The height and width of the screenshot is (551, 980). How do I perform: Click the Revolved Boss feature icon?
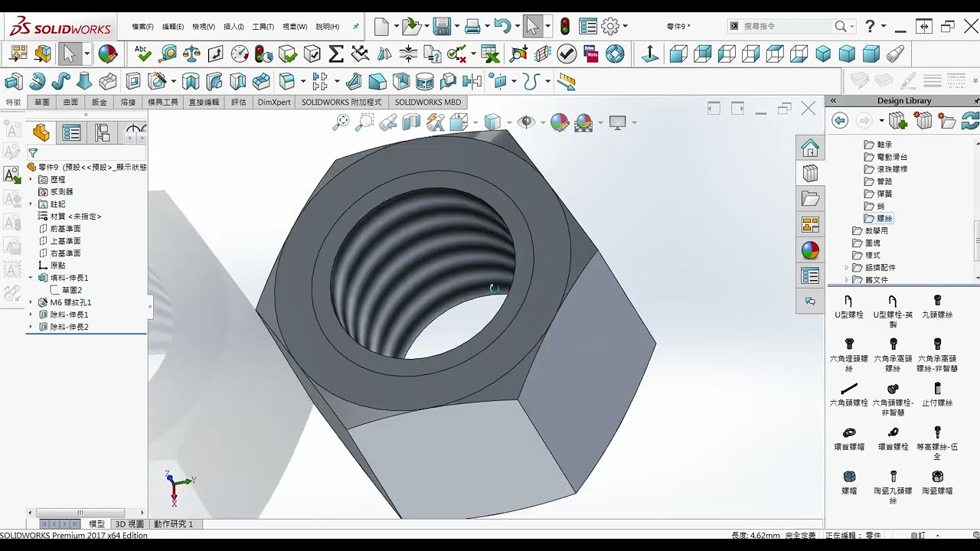coord(37,80)
